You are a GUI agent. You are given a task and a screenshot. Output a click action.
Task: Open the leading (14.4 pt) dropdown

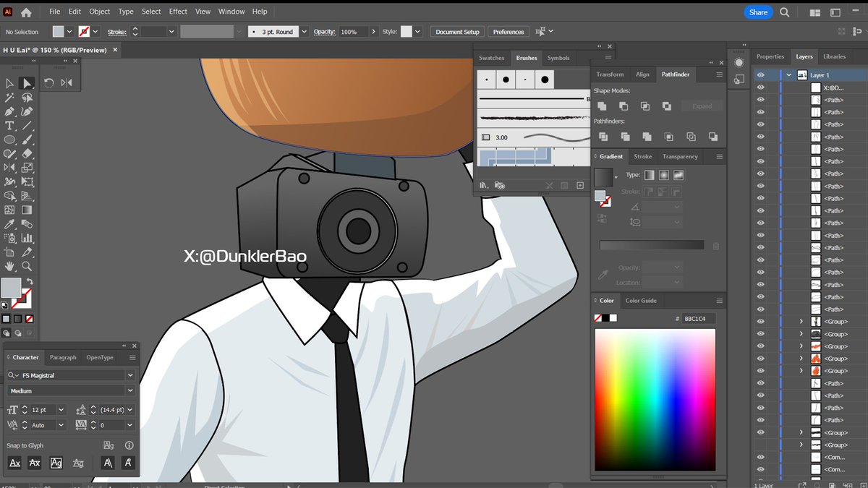tap(130, 410)
